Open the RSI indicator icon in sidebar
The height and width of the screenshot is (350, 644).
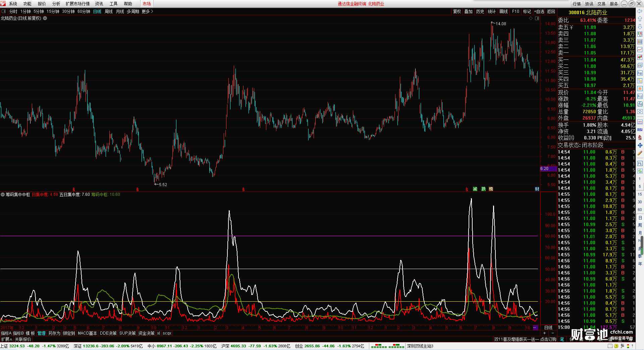click(640, 130)
